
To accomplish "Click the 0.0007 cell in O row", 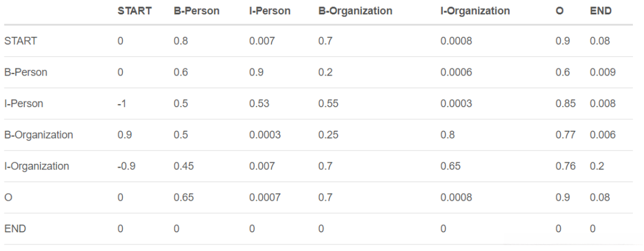I will [263, 197].
